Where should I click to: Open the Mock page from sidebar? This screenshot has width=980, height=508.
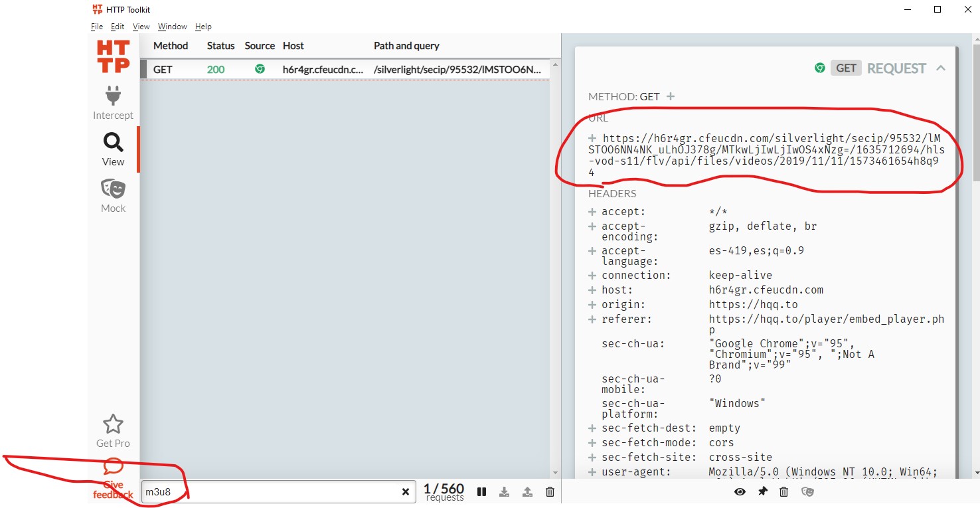point(113,196)
